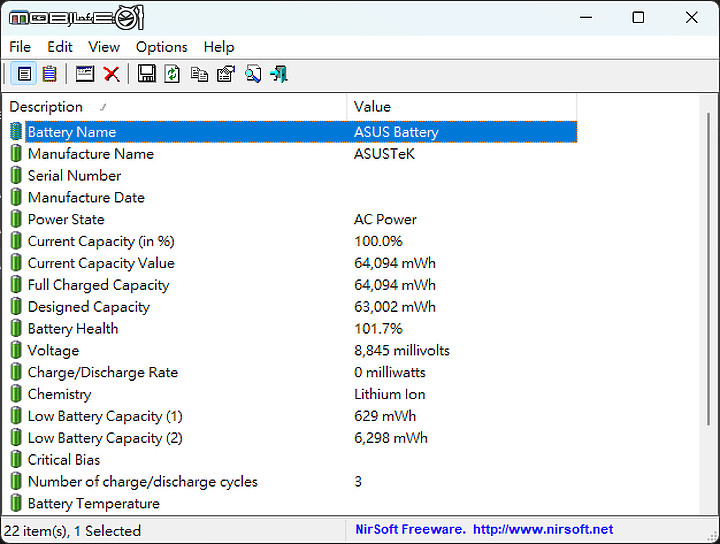Click the ASUSTeK value cell
Screen dimensions: 720x544
click(x=384, y=154)
